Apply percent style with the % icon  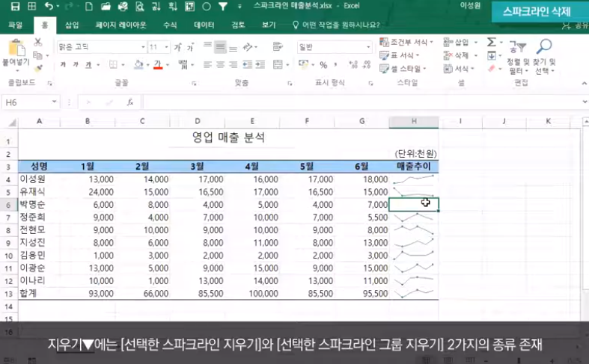click(x=323, y=65)
